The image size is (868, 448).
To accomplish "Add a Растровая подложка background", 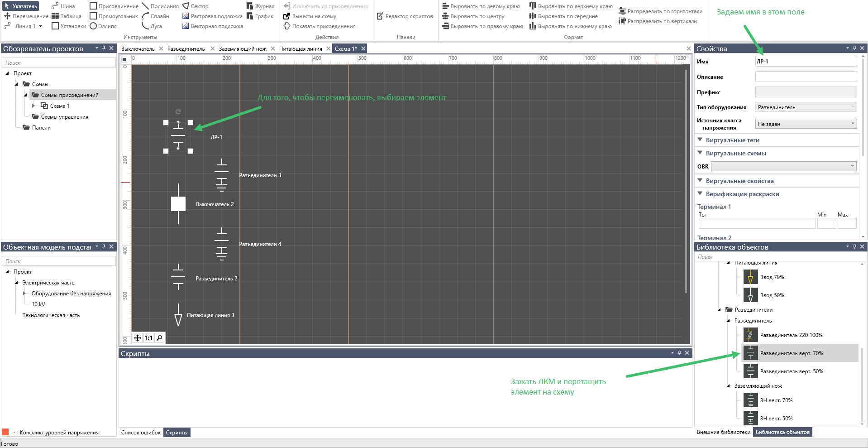I will (212, 16).
